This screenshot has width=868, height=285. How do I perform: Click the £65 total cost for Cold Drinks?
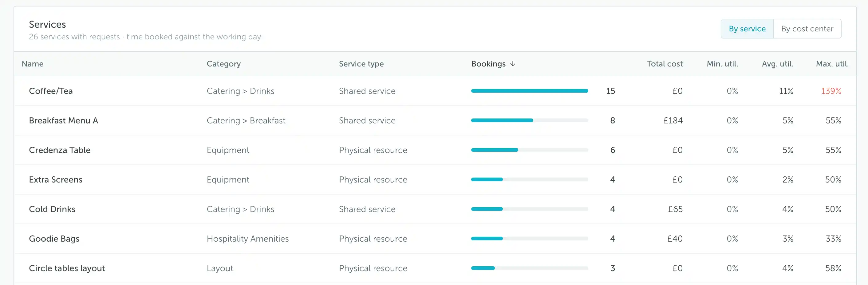(x=675, y=209)
